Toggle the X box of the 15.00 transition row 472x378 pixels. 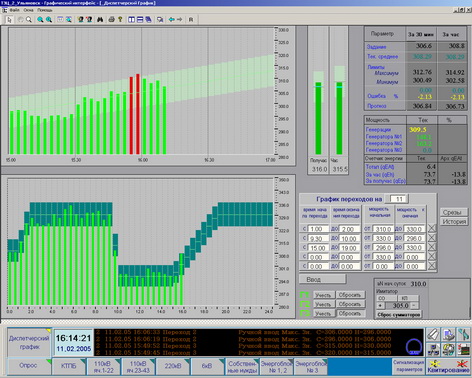coord(432,247)
